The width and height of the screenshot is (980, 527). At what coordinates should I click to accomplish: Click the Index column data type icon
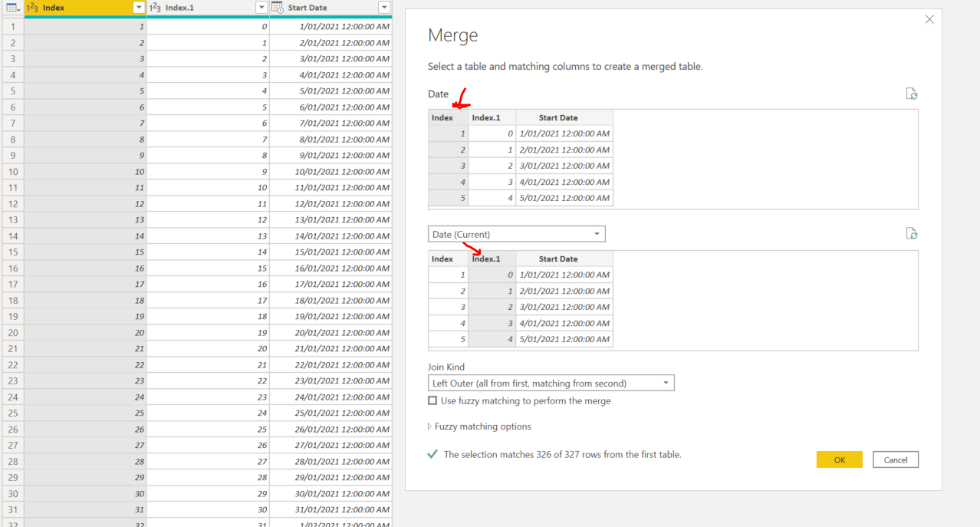pos(32,8)
